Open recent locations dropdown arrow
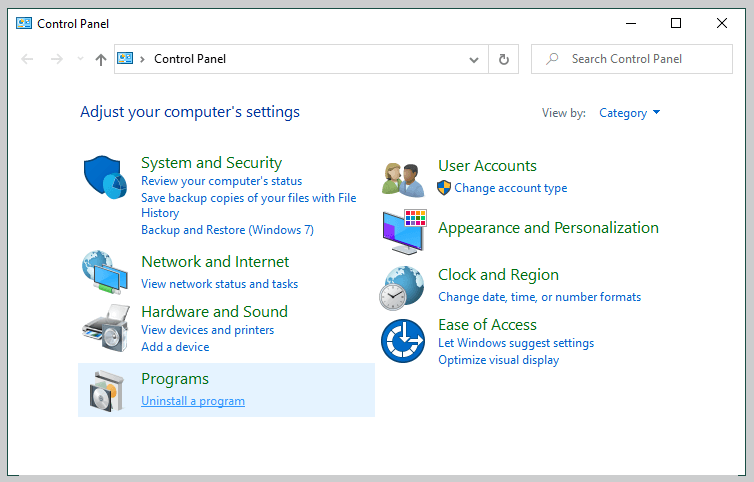 (x=80, y=59)
